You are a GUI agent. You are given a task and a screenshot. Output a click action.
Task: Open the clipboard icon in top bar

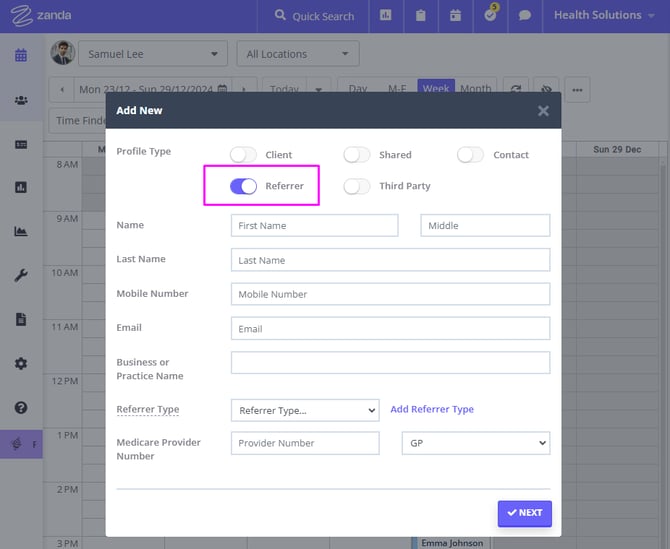click(x=421, y=16)
